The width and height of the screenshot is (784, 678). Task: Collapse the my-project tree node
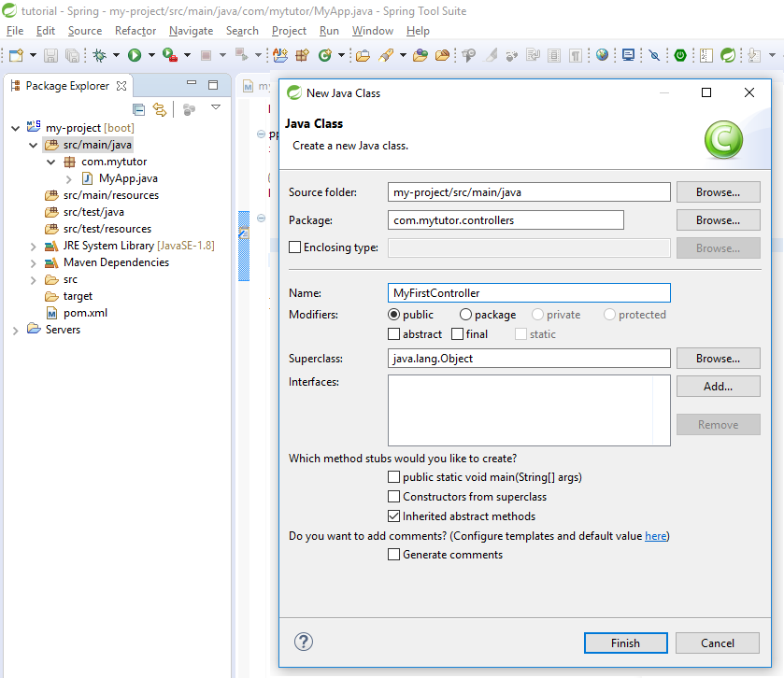[x=16, y=128]
